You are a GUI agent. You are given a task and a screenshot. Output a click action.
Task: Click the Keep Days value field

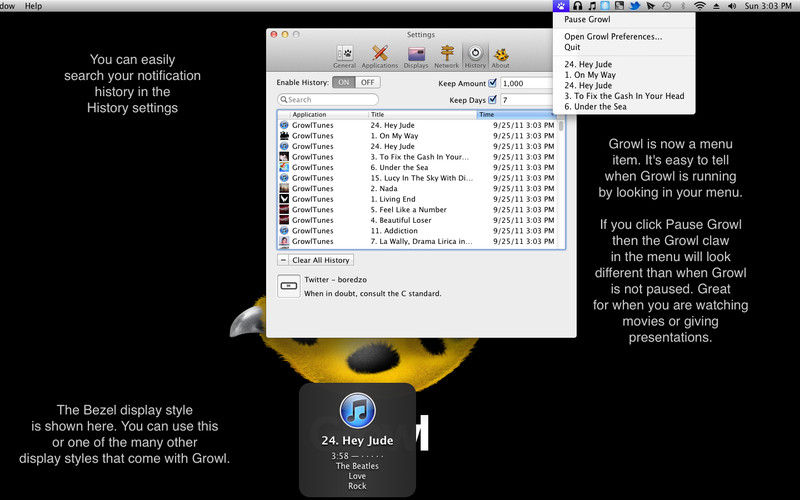coord(528,100)
